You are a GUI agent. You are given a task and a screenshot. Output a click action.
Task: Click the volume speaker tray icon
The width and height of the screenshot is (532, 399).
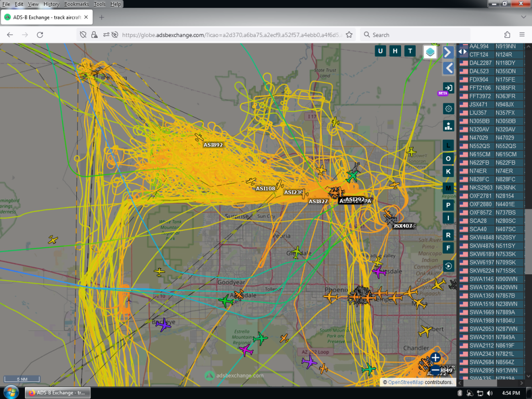click(x=489, y=393)
